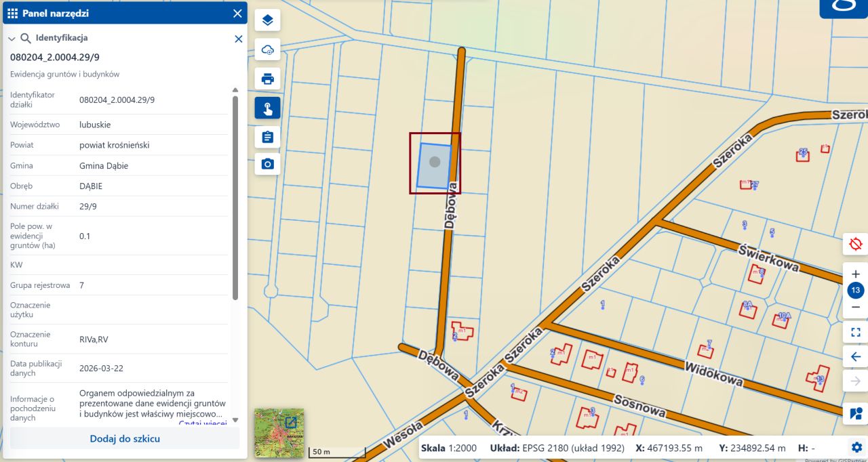868x462 pixels.
Task: Click the Identyfikacja search magnifier icon
Action: (x=26, y=38)
